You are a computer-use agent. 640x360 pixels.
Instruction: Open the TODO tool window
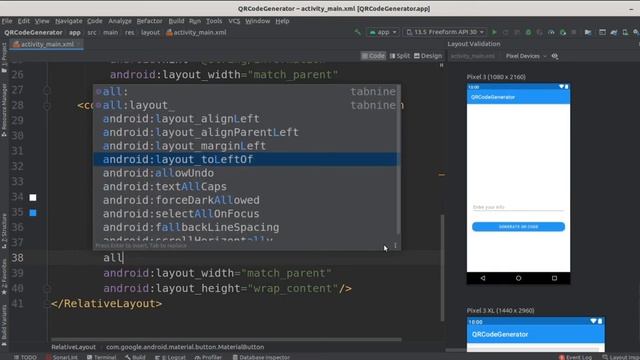25,357
